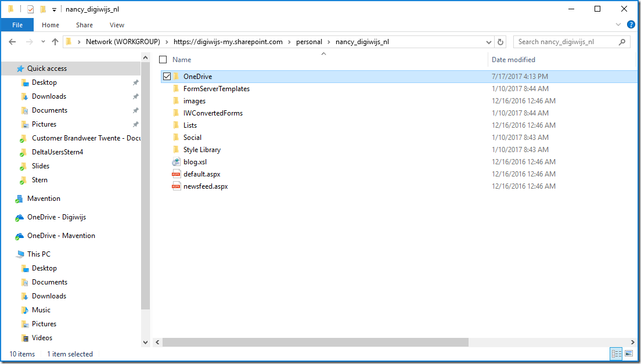The height and width of the screenshot is (364, 641).
Task: Open the Stern synced folder
Action: [39, 180]
